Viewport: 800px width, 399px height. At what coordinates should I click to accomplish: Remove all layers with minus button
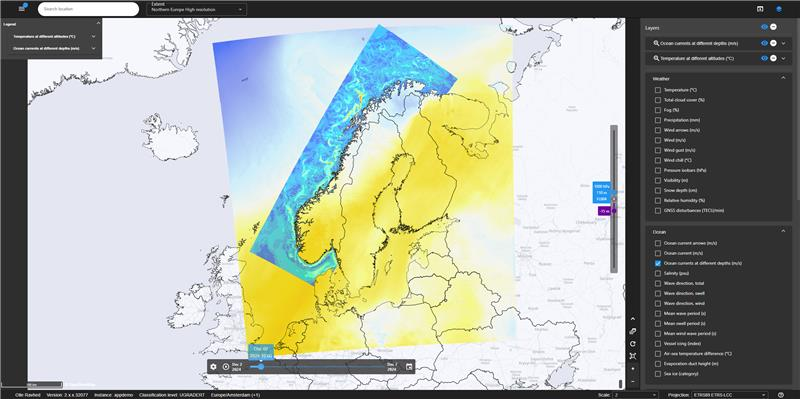point(773,27)
